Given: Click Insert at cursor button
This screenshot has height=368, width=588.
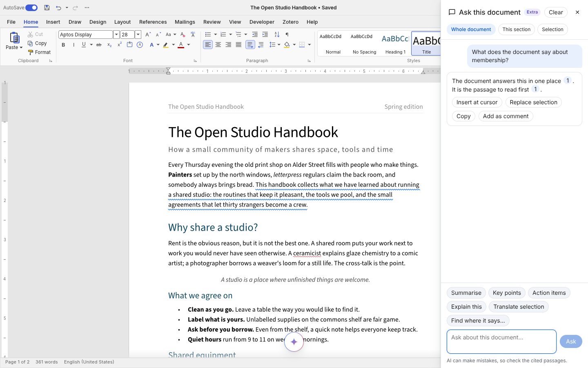Looking at the screenshot, I should (x=477, y=102).
